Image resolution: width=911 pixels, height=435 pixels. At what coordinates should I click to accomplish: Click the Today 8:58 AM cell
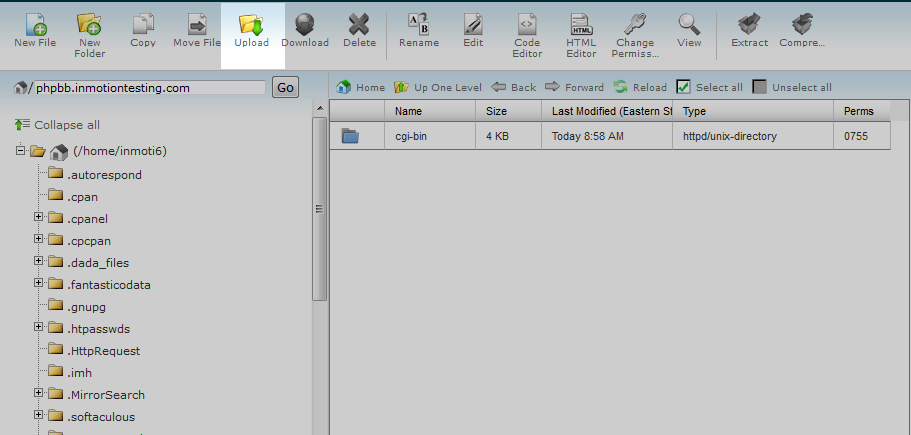point(607,136)
